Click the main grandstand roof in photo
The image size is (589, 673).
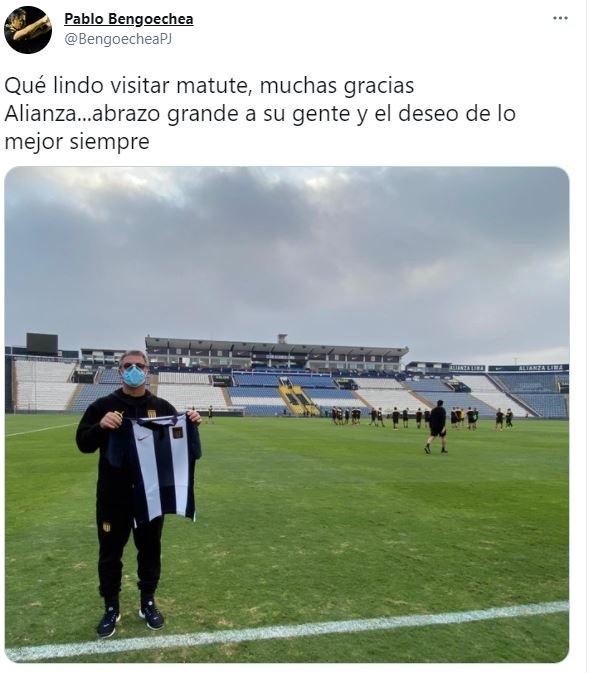(277, 345)
